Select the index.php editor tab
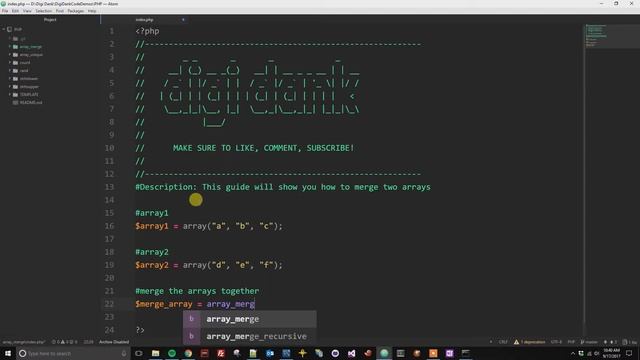 point(144,20)
